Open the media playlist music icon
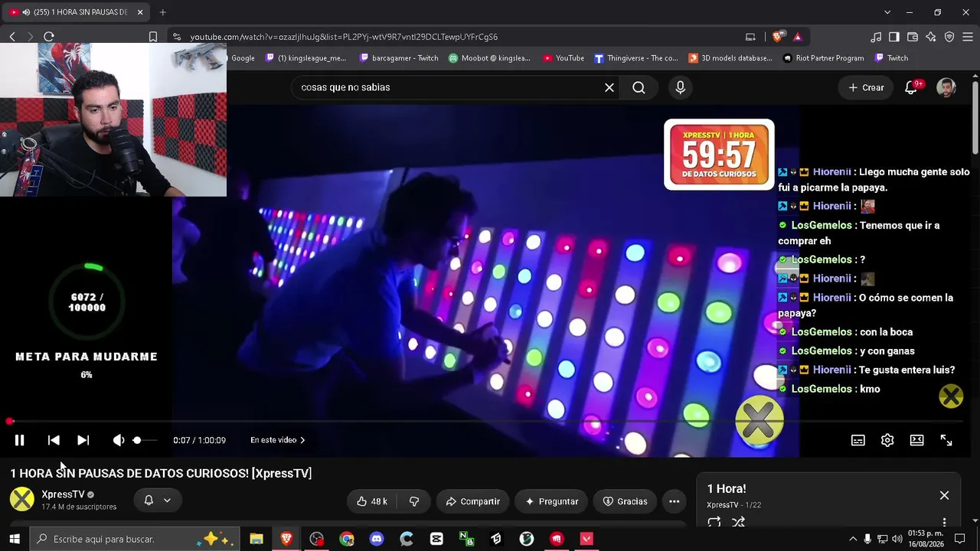 (876, 37)
